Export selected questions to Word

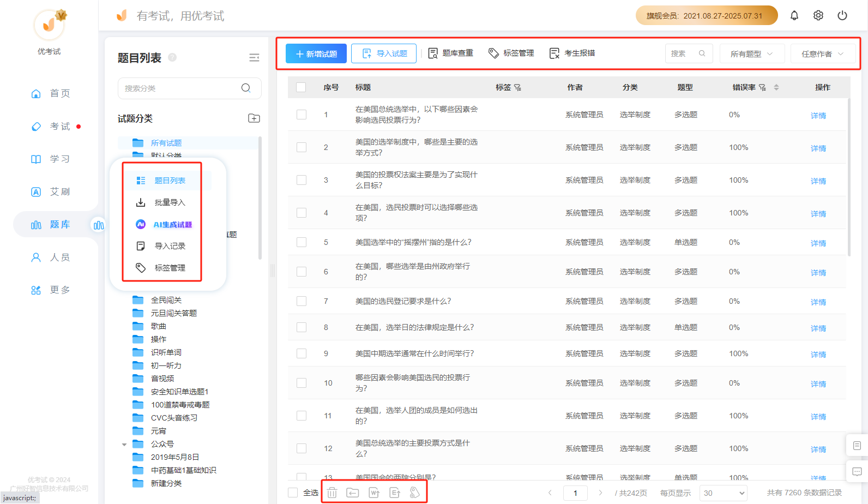(x=374, y=493)
